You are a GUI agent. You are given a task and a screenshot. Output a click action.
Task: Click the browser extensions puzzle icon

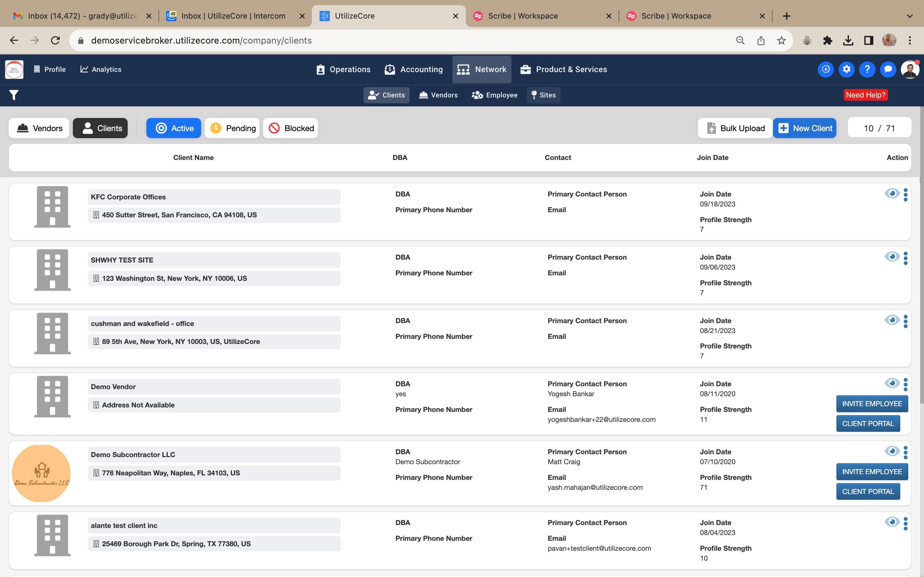click(x=827, y=40)
